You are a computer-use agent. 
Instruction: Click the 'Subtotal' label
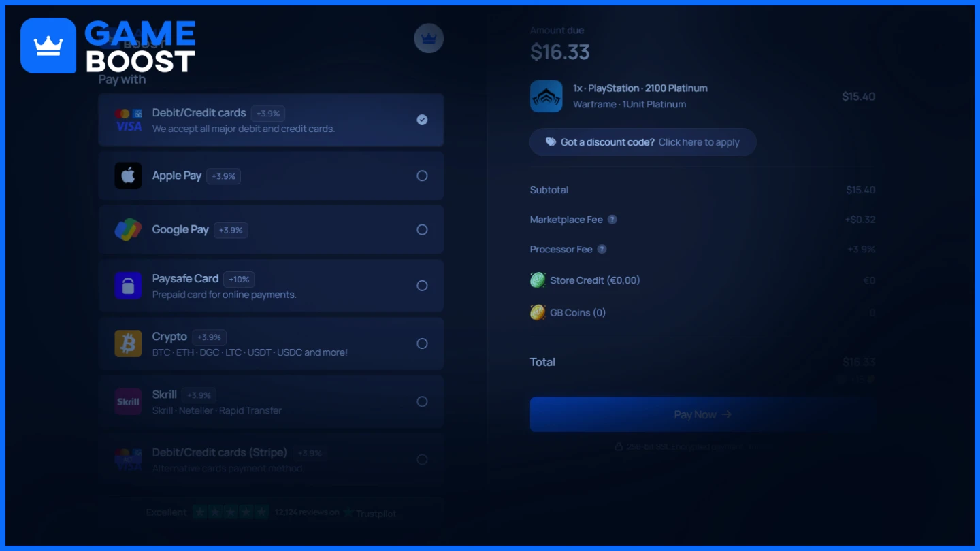[549, 190]
